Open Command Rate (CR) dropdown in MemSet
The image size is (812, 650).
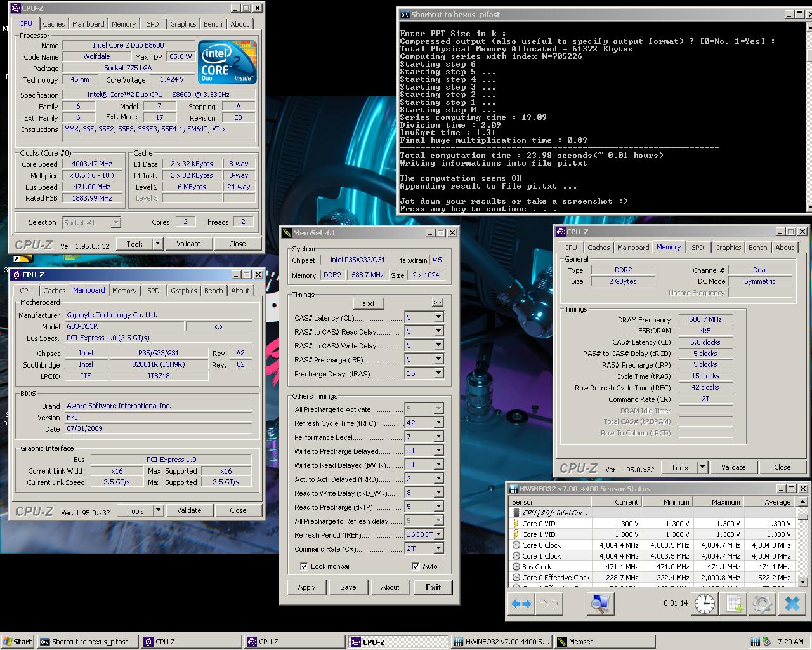click(438, 548)
